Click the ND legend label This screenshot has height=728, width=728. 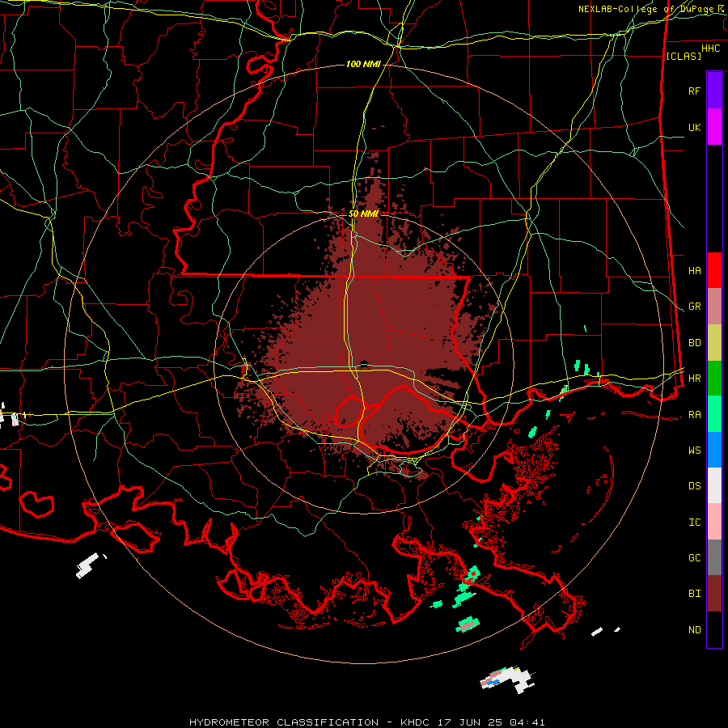pyautogui.click(x=695, y=630)
